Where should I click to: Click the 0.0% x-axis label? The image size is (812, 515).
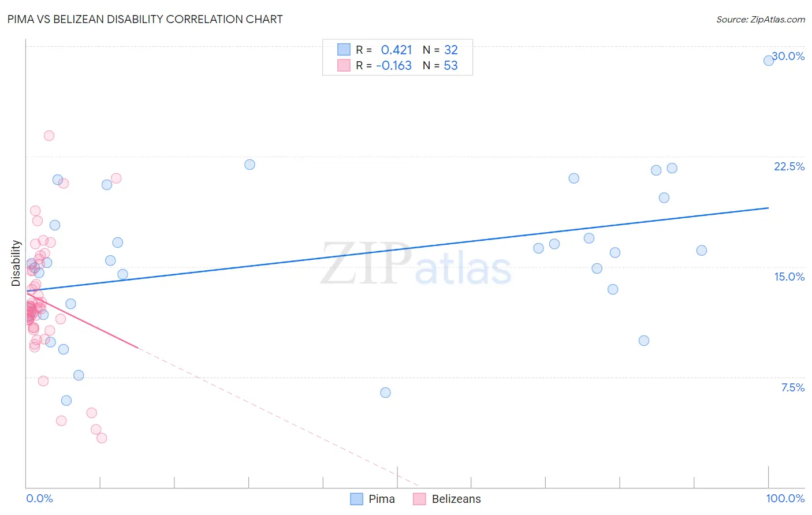(39, 498)
